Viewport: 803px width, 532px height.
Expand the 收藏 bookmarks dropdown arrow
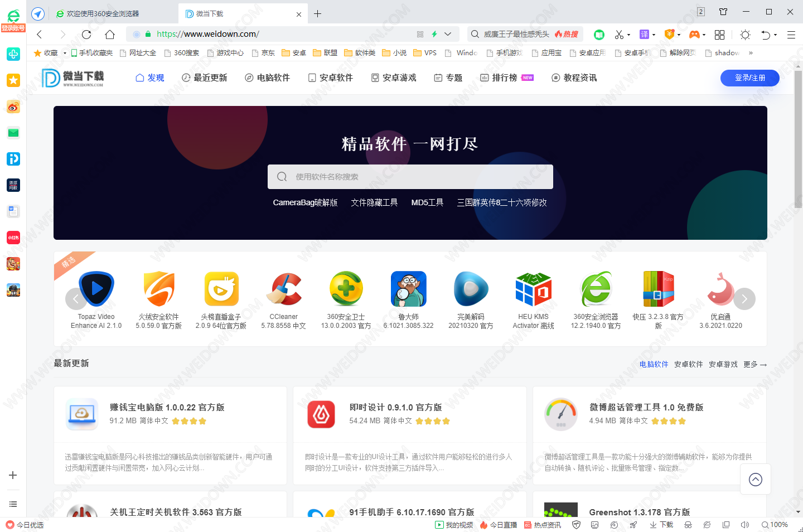(65, 53)
